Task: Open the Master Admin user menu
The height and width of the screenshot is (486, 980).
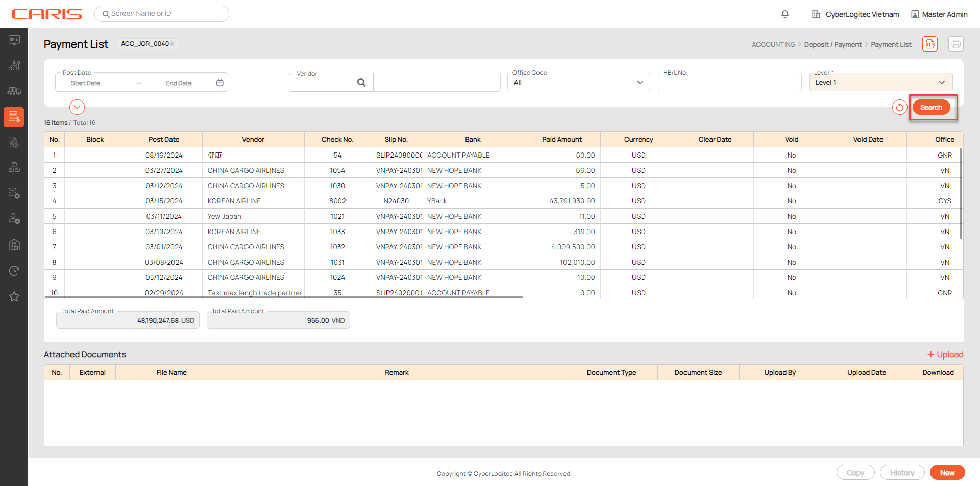Action: [939, 14]
